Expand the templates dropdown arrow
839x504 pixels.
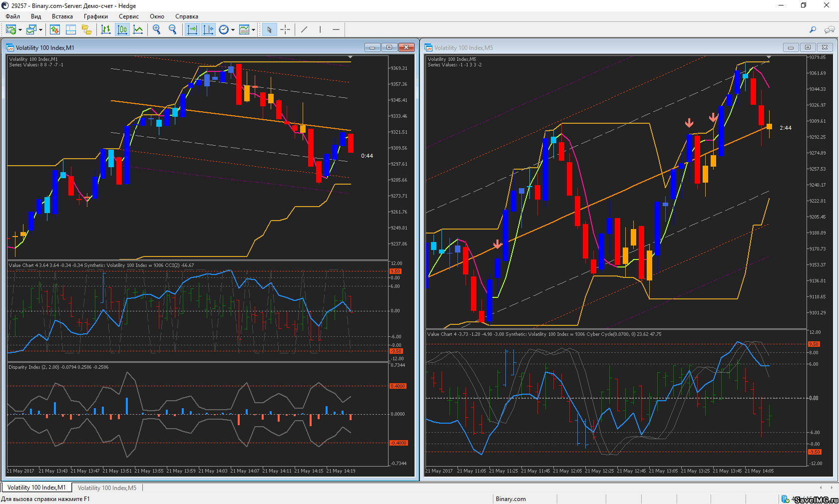coord(253,30)
